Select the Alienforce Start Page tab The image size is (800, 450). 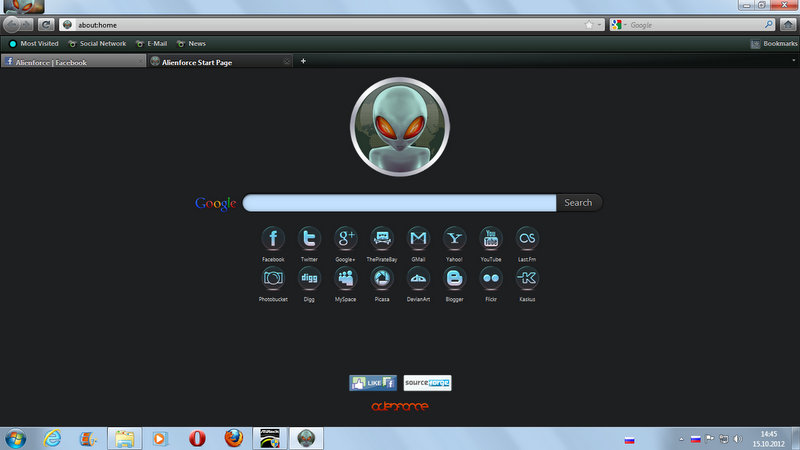click(220, 62)
